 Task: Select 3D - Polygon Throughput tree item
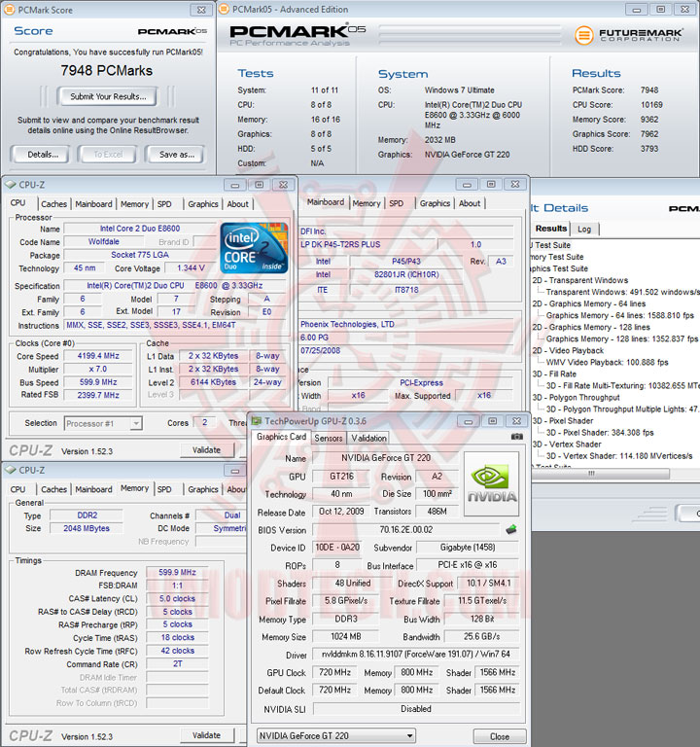pyautogui.click(x=576, y=397)
